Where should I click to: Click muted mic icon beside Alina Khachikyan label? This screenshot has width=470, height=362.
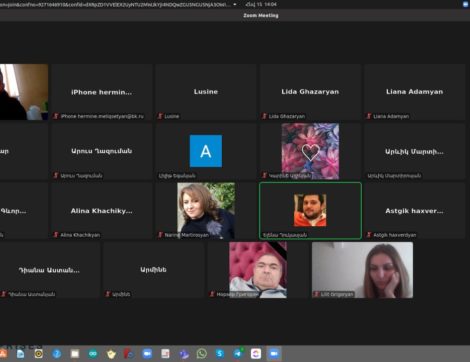tap(56, 235)
